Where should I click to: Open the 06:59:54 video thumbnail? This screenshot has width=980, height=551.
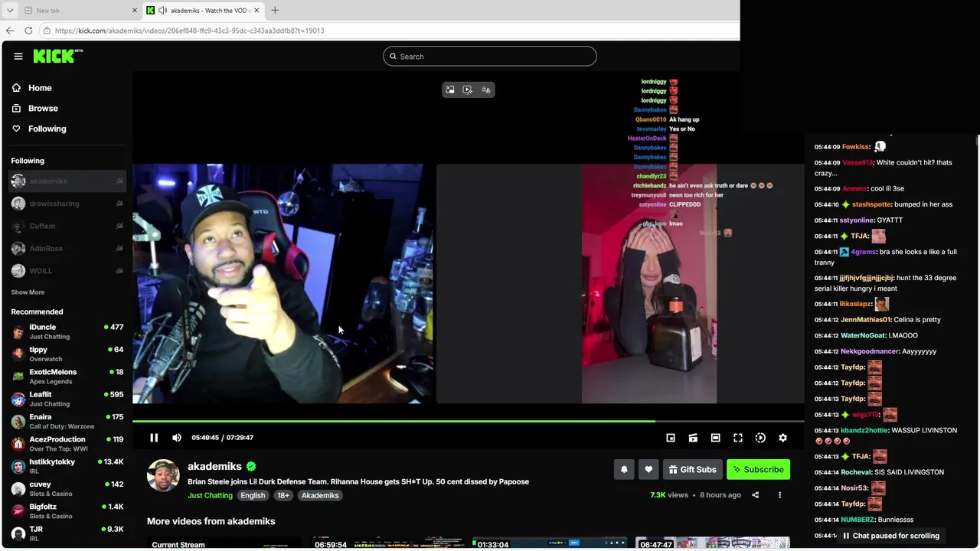387,543
